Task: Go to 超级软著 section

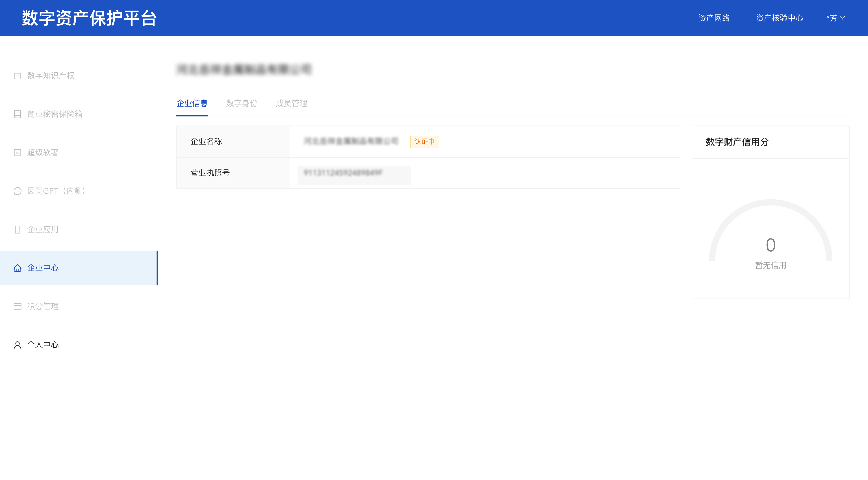Action: coord(79,152)
